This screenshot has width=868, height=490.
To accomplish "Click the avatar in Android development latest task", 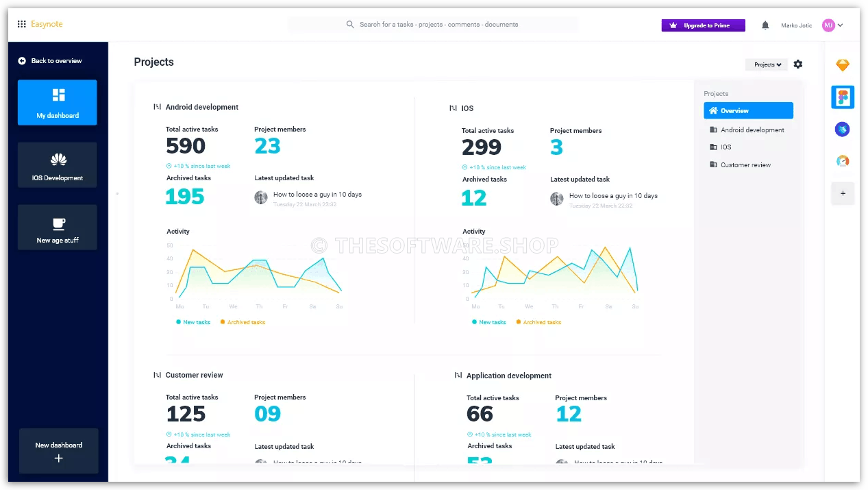I will (x=261, y=197).
